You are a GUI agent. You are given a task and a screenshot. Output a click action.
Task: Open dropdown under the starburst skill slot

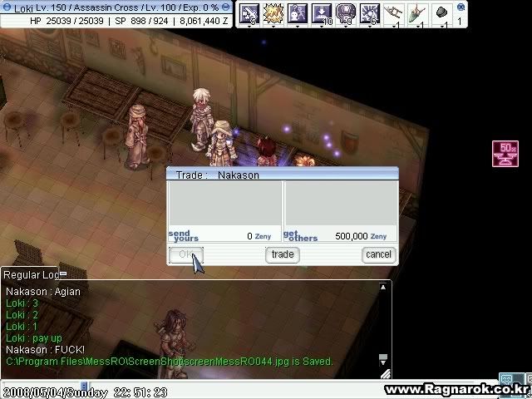369,26
